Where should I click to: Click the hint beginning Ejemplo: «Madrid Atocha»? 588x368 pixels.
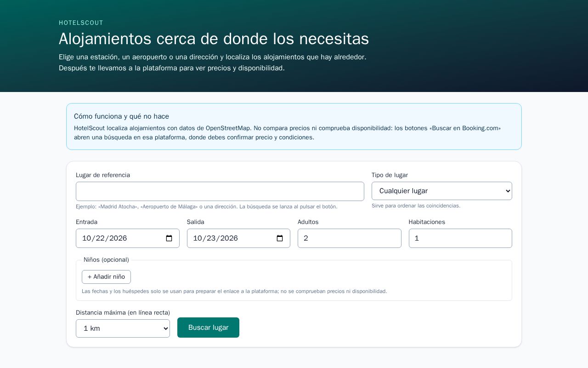coord(207,207)
